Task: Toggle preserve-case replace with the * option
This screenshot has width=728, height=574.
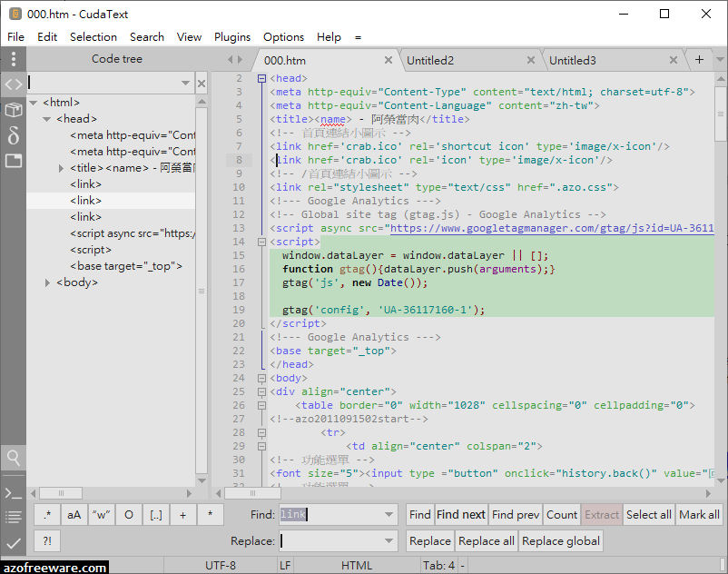Action: click(210, 514)
